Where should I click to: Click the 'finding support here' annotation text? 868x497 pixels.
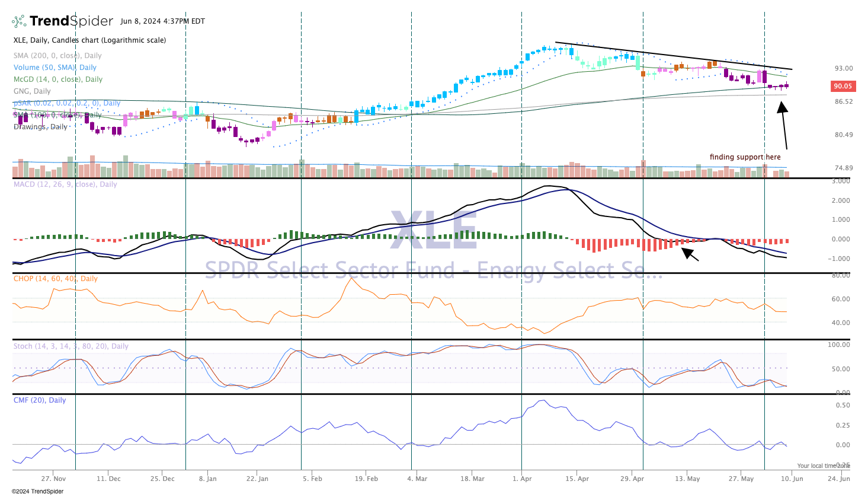745,157
